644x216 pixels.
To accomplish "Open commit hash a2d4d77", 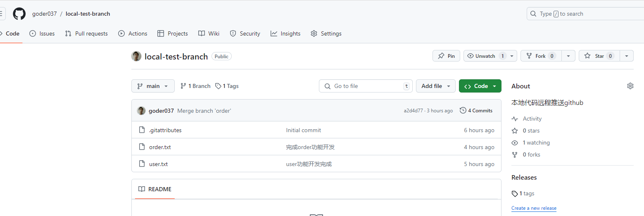I will coord(413,111).
